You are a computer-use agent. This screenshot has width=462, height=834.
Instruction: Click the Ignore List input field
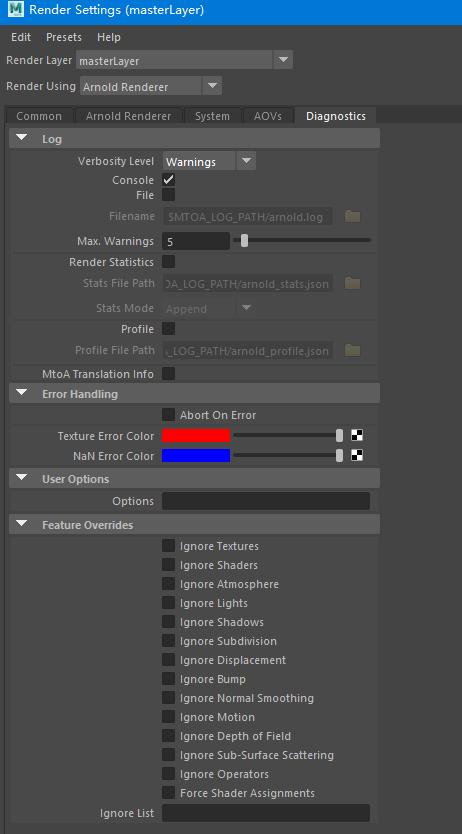pos(266,813)
